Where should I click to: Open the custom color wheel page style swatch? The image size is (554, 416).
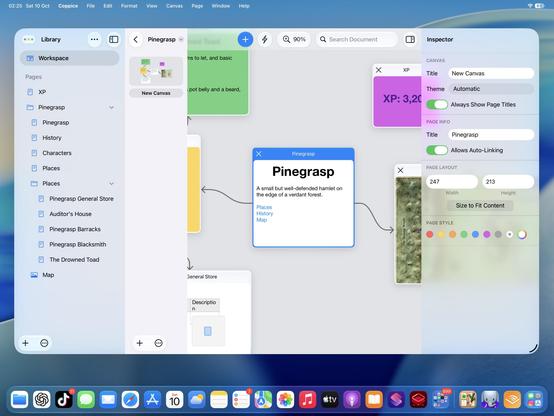521,234
